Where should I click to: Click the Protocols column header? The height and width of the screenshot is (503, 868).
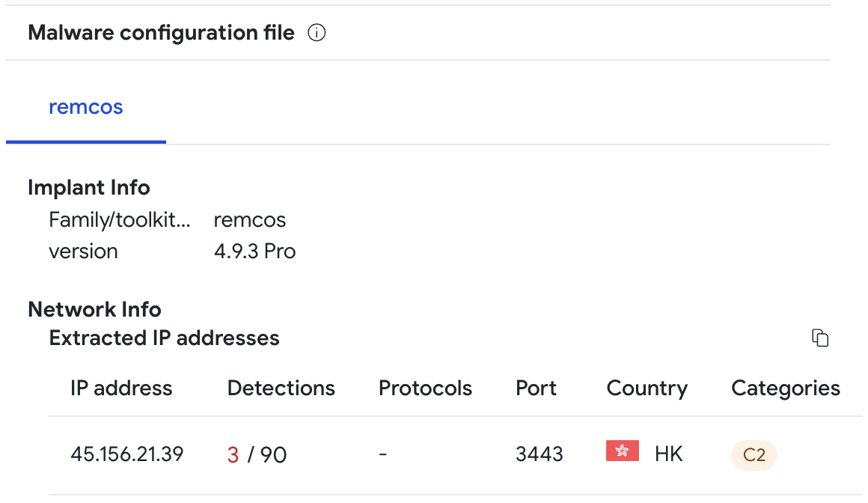425,388
